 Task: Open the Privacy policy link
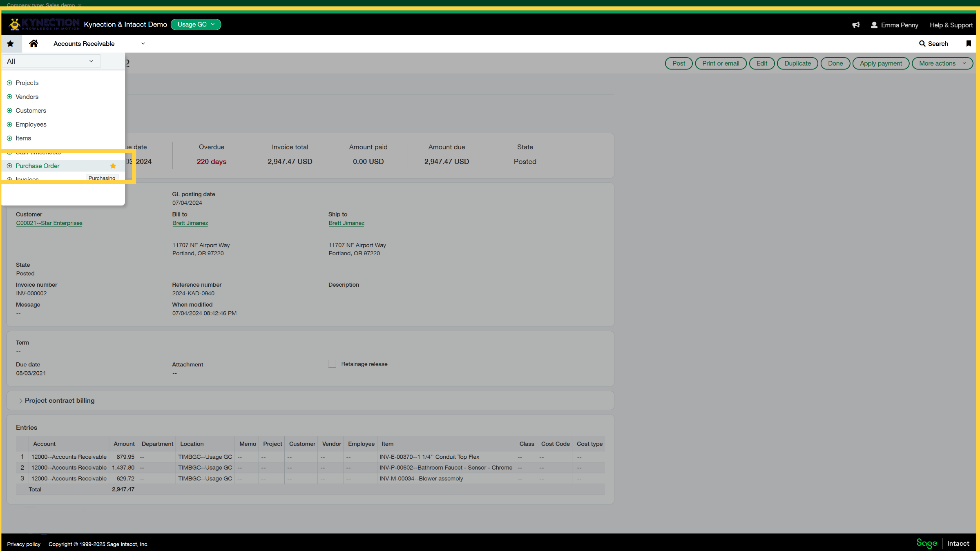pyautogui.click(x=24, y=544)
